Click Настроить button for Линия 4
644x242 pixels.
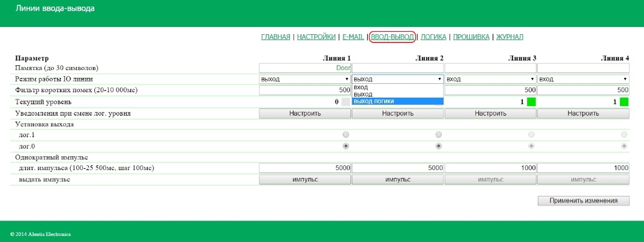[583, 113]
